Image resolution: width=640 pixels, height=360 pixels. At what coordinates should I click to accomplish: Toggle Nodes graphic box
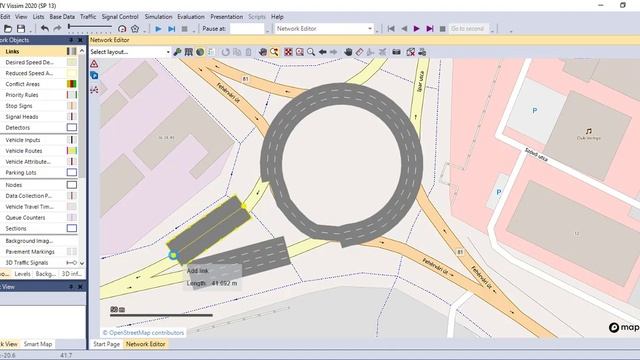[71, 185]
